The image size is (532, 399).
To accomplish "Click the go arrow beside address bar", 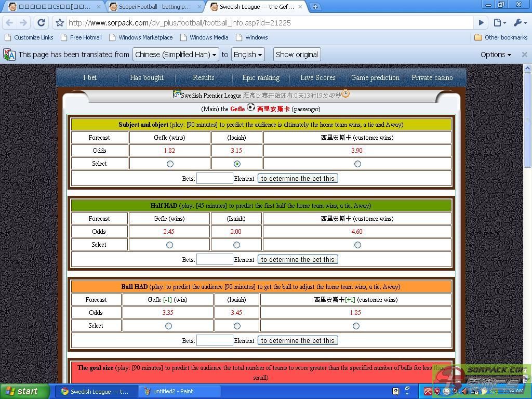I will pos(481,23).
